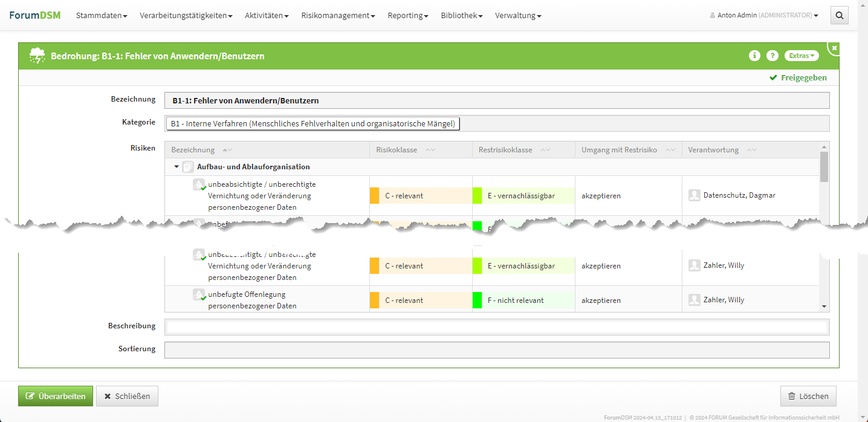Click green swatch of F - nicht relevant
This screenshot has width=868, height=422.
pyautogui.click(x=477, y=300)
